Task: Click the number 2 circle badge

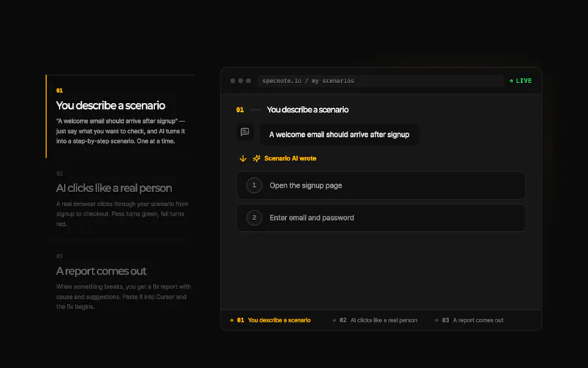Action: (x=254, y=218)
